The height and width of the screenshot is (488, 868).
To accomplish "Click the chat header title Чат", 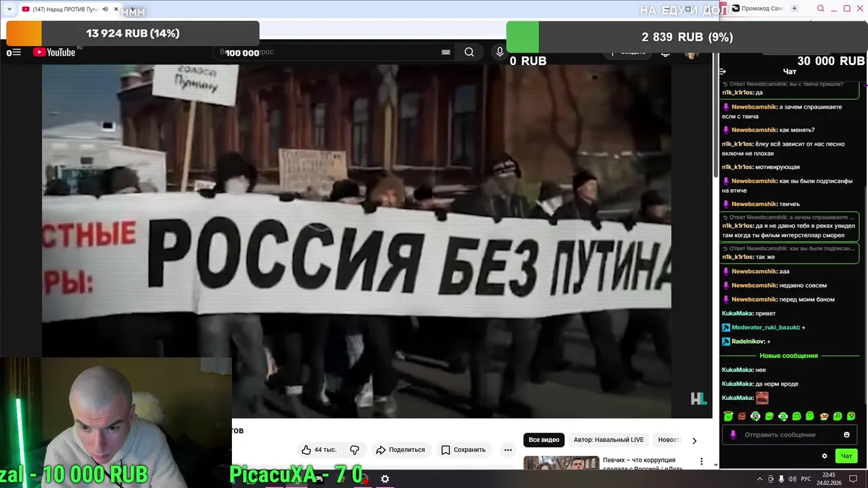I will [789, 71].
